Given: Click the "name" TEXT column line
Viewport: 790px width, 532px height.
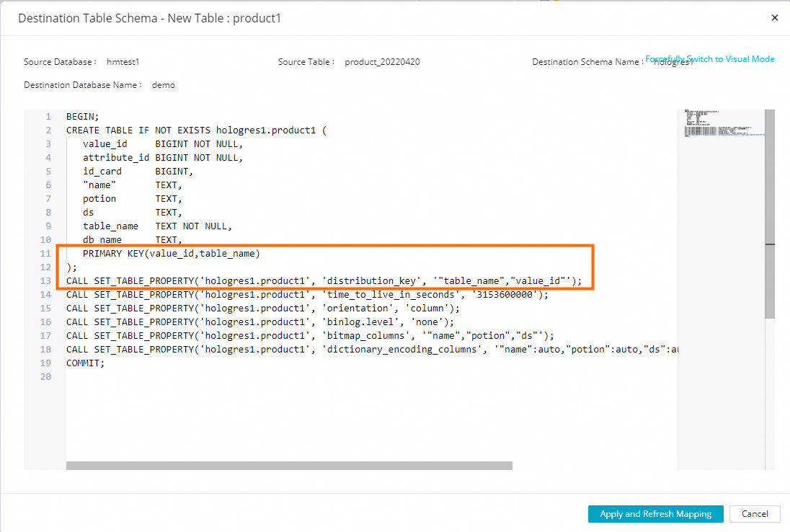Looking at the screenshot, I should click(133, 185).
